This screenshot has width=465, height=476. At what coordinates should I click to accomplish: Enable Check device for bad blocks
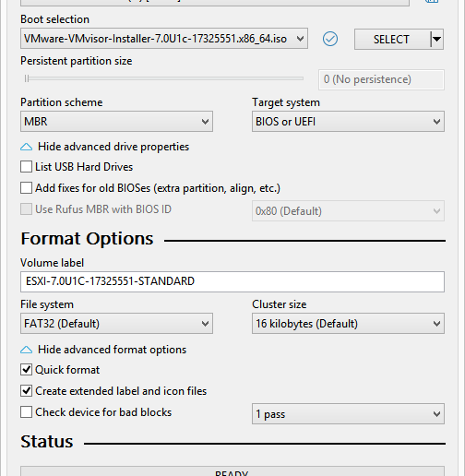pos(26,412)
